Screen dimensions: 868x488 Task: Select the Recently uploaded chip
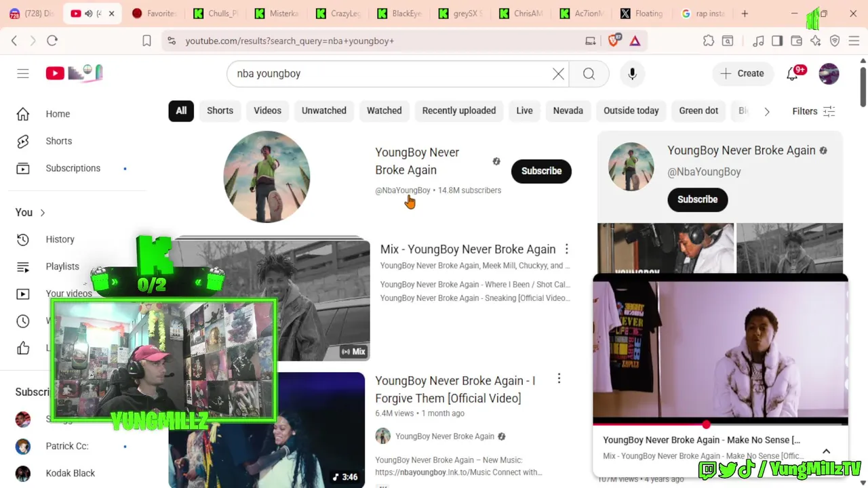coord(459,110)
